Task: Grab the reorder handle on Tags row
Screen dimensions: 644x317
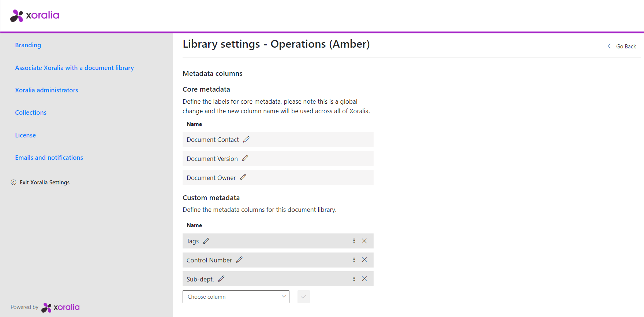Action: pyautogui.click(x=354, y=241)
